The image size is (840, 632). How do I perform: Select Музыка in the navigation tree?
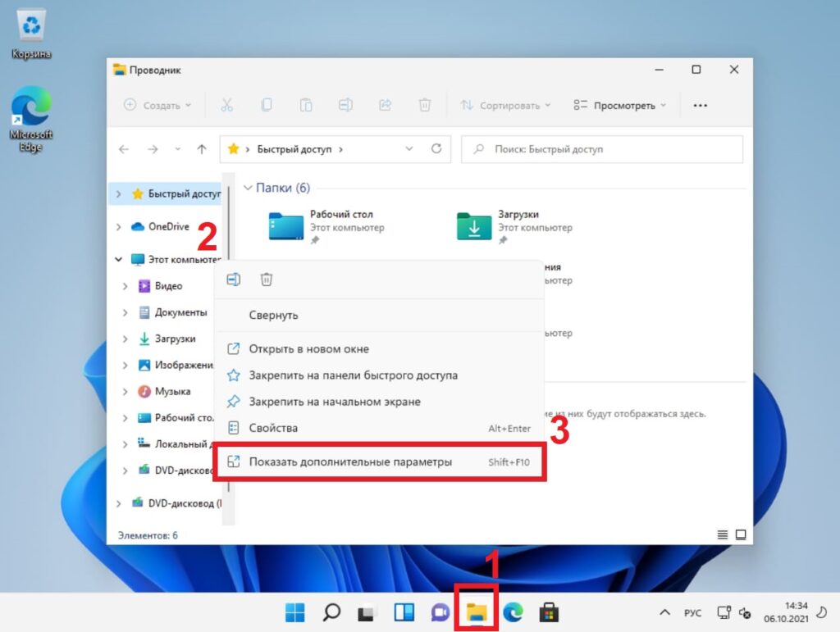pyautogui.click(x=172, y=391)
